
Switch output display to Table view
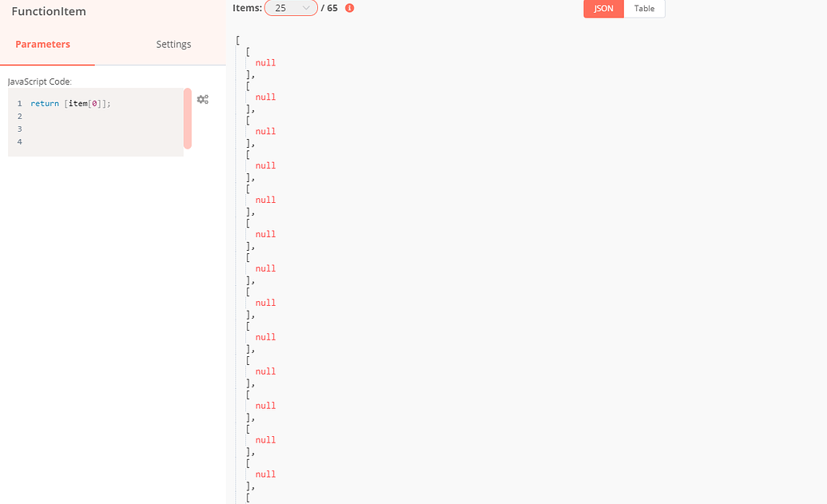pyautogui.click(x=644, y=9)
